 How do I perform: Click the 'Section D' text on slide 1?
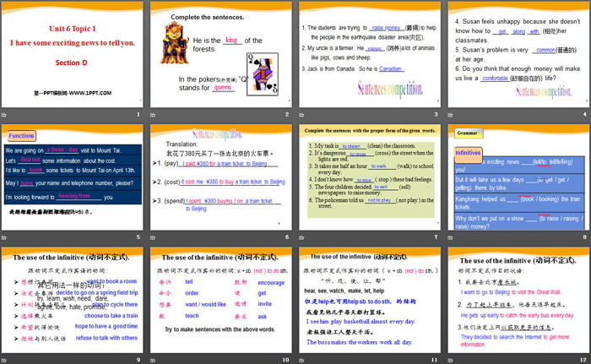[71, 62]
